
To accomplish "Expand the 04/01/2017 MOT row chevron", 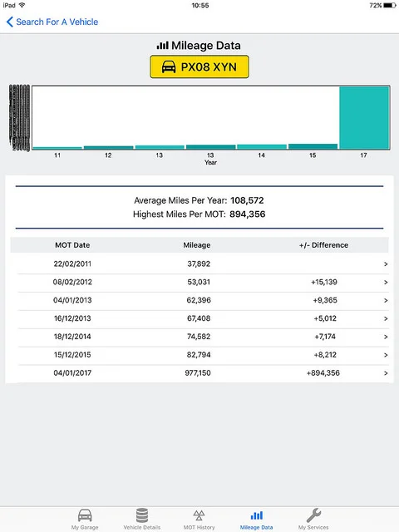I will coord(386,373).
